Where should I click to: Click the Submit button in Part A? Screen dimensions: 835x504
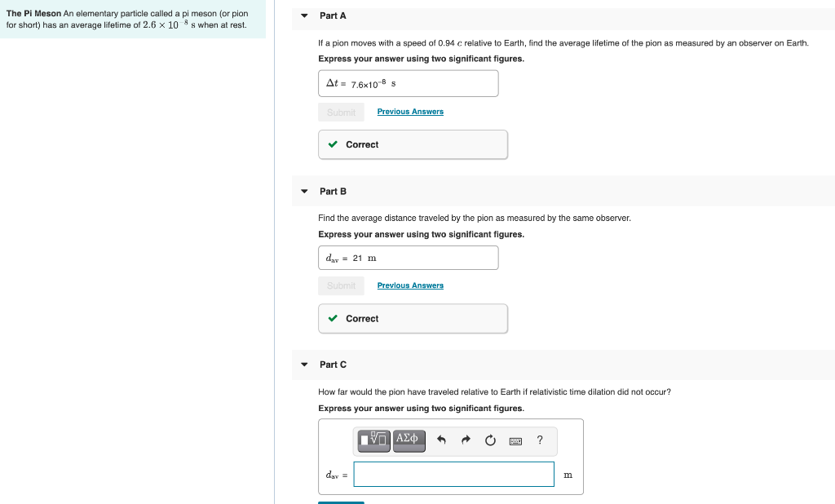[x=341, y=112]
